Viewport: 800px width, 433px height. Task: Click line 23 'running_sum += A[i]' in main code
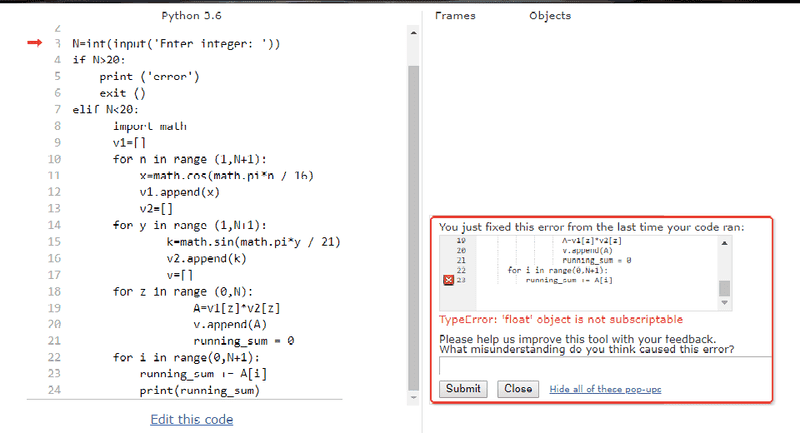point(203,374)
